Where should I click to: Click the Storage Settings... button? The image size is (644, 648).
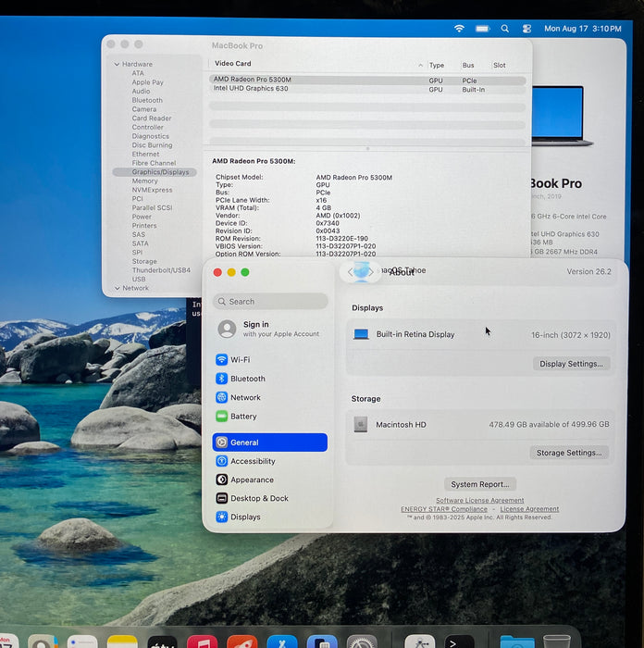569,453
